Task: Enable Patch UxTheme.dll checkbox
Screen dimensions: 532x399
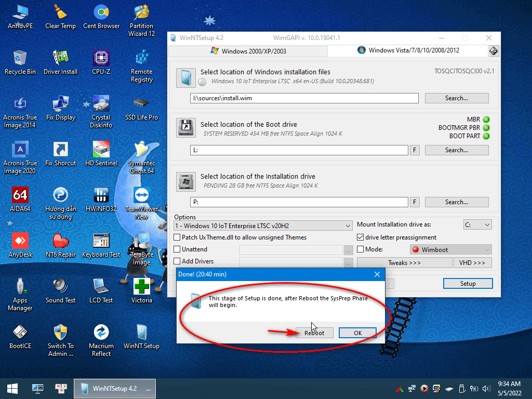Action: pos(177,237)
